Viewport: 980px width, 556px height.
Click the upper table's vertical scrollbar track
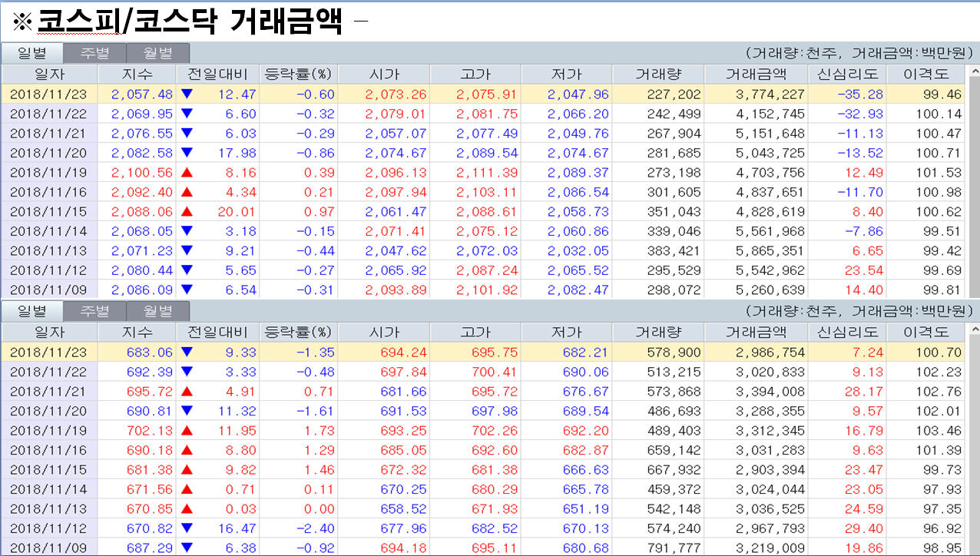(x=975, y=192)
